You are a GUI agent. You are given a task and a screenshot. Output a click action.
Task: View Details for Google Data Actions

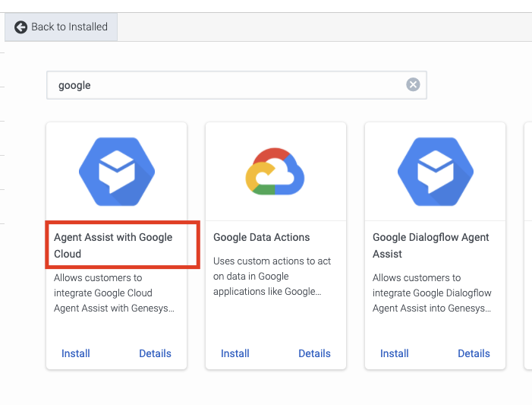coord(314,353)
